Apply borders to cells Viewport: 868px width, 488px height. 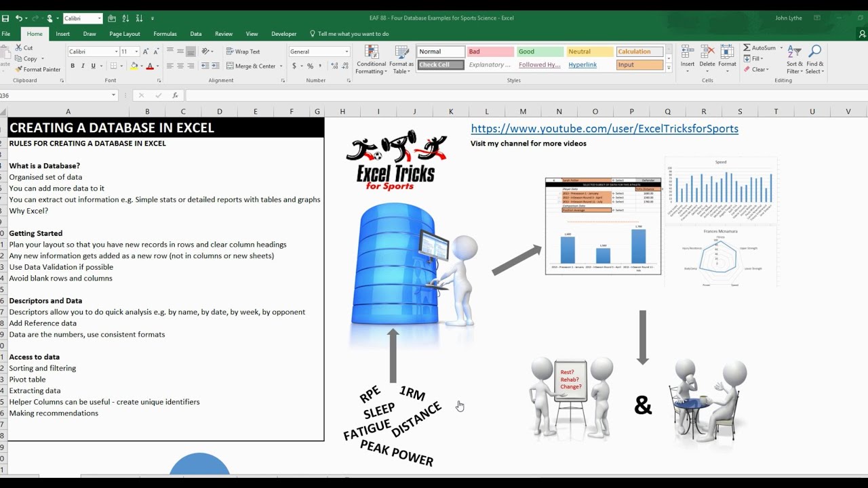113,66
